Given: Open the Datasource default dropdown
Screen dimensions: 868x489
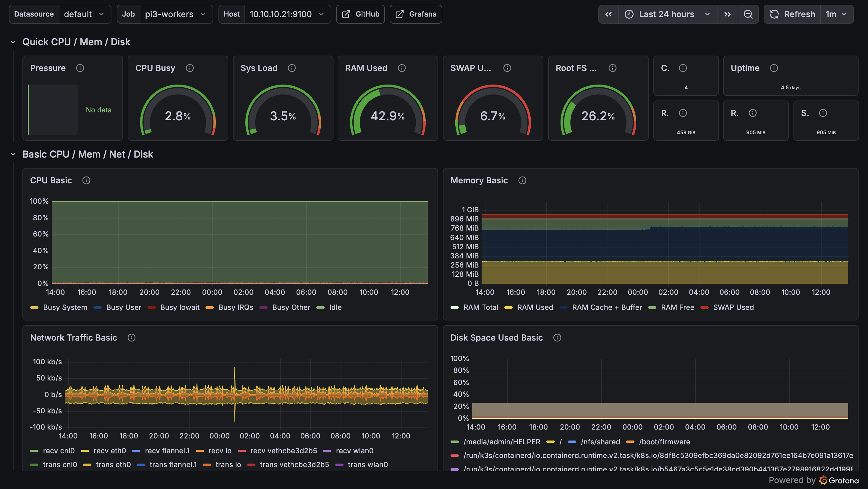Looking at the screenshot, I should point(85,14).
